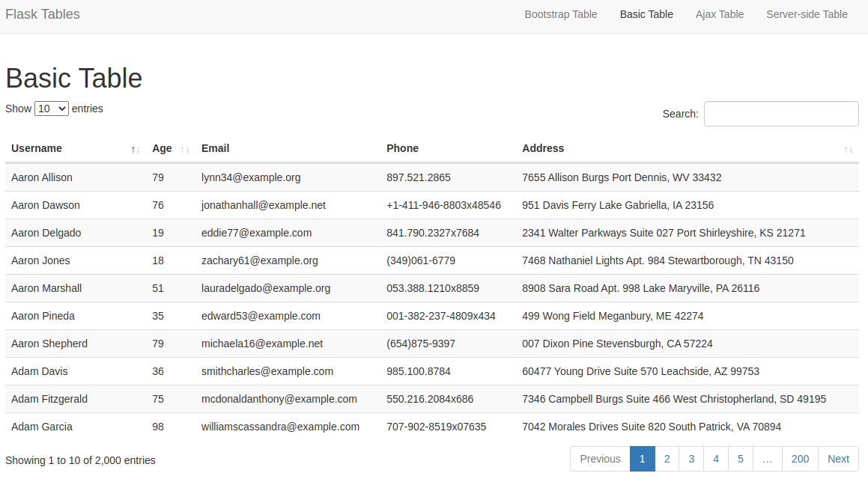Select the Adam Garcia username cell
Viewport: 868px width, 485px height.
pos(41,427)
